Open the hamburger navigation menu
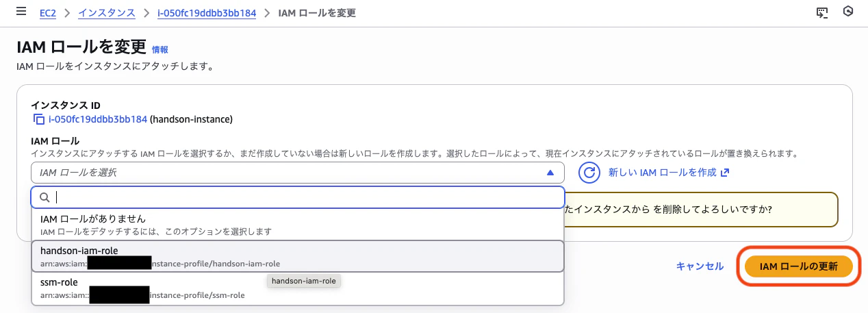Image resolution: width=868 pixels, height=313 pixels. point(21,12)
